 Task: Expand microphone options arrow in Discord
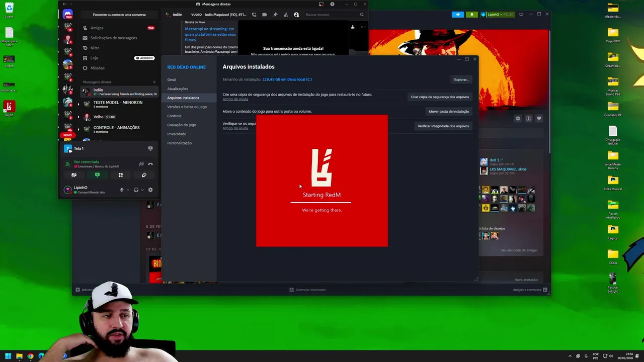tap(128, 190)
